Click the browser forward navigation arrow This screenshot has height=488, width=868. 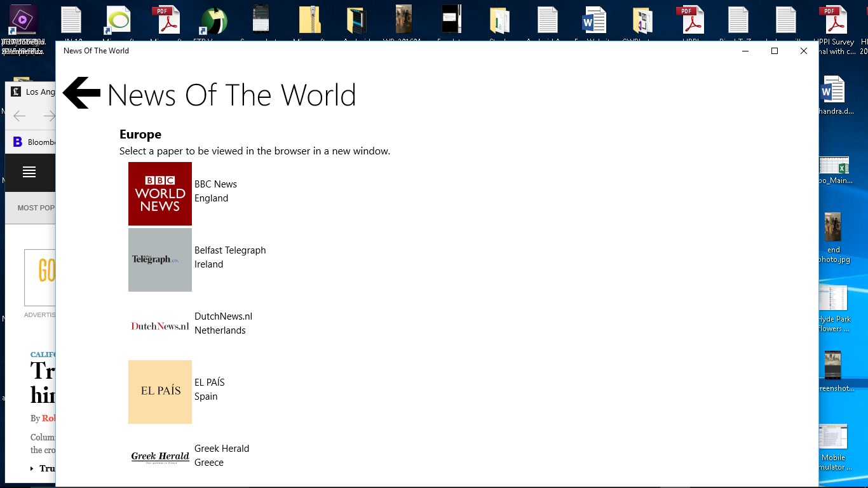(x=50, y=116)
